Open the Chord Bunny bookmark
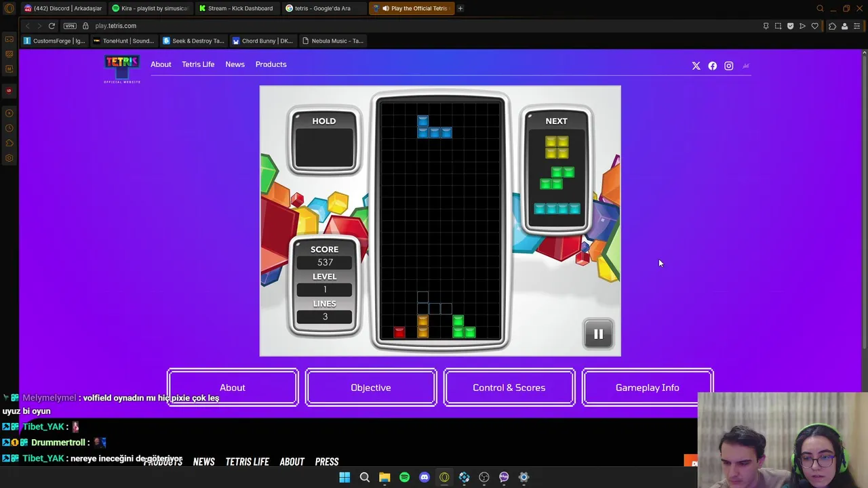The image size is (868, 488). [x=262, y=41]
